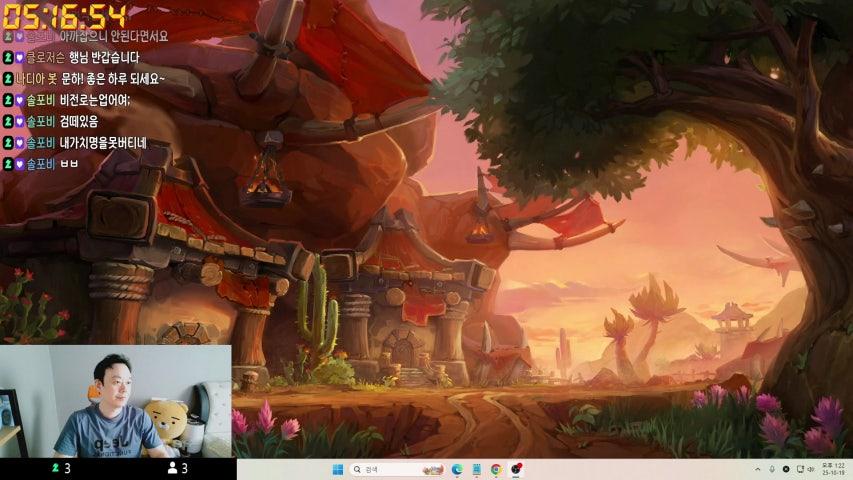This screenshot has height=480, width=853.
Task: Click the round dark system tray icon
Action: click(785, 469)
